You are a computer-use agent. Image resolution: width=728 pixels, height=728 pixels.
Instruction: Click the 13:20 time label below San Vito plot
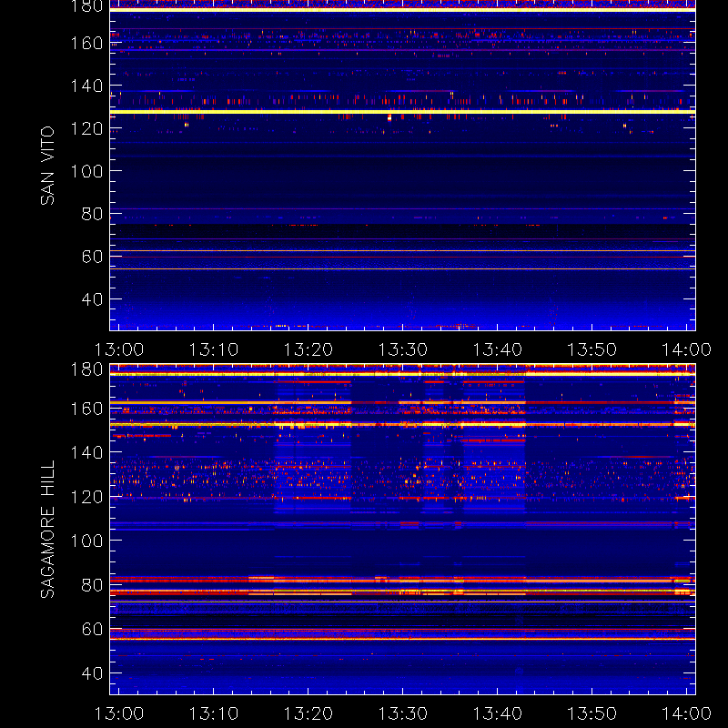pyautogui.click(x=308, y=349)
